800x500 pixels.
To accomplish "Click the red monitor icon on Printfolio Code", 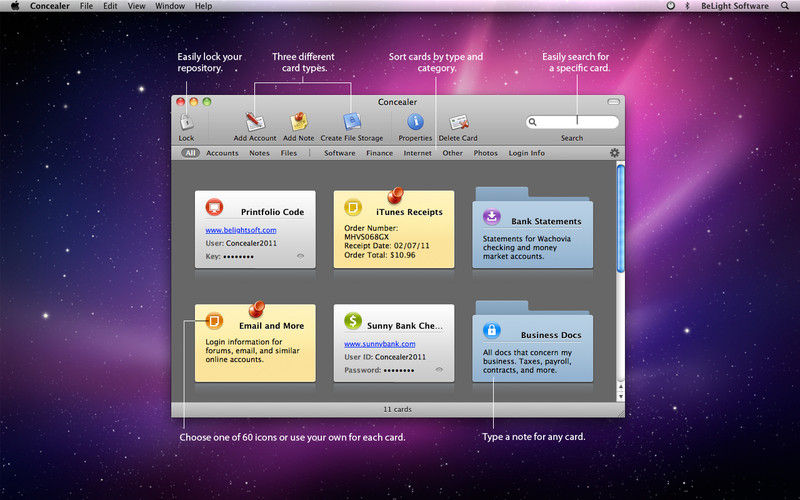I will coord(214,207).
